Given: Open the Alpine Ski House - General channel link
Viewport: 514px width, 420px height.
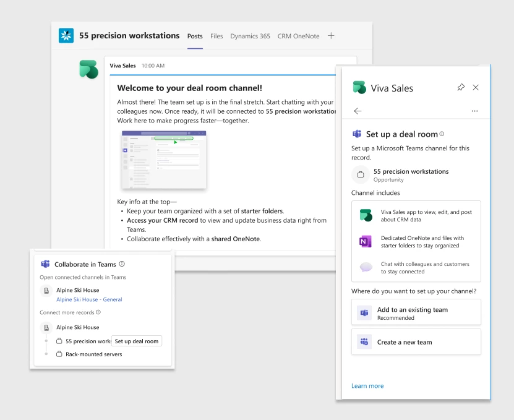Looking at the screenshot, I should point(90,299).
